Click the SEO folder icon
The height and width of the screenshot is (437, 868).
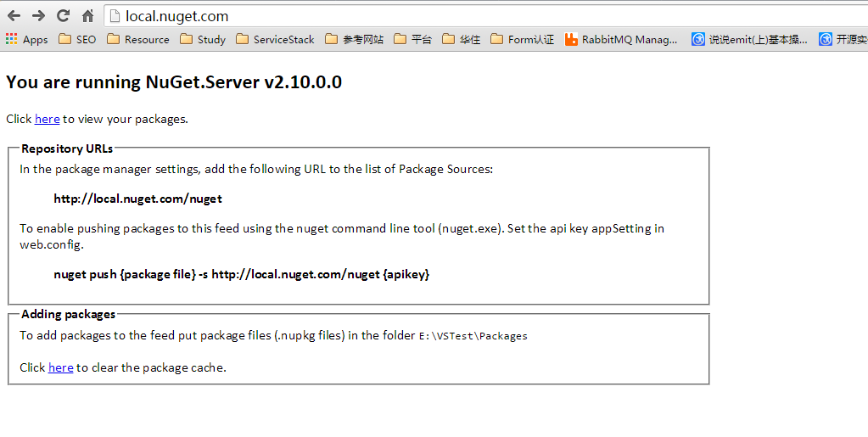click(64, 39)
